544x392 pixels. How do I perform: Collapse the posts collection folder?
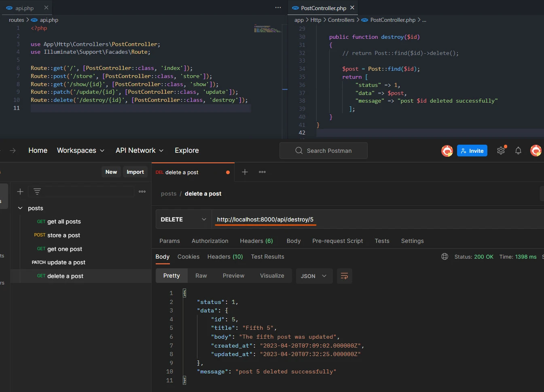point(20,208)
